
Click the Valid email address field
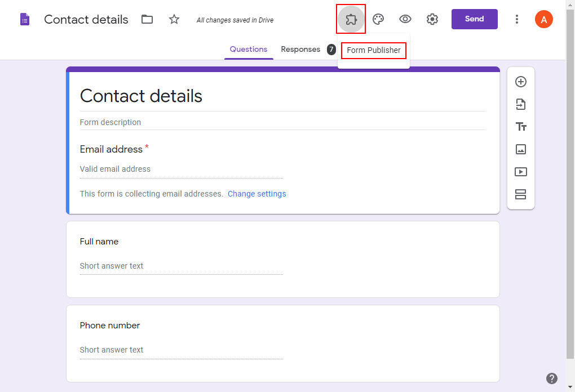click(182, 170)
